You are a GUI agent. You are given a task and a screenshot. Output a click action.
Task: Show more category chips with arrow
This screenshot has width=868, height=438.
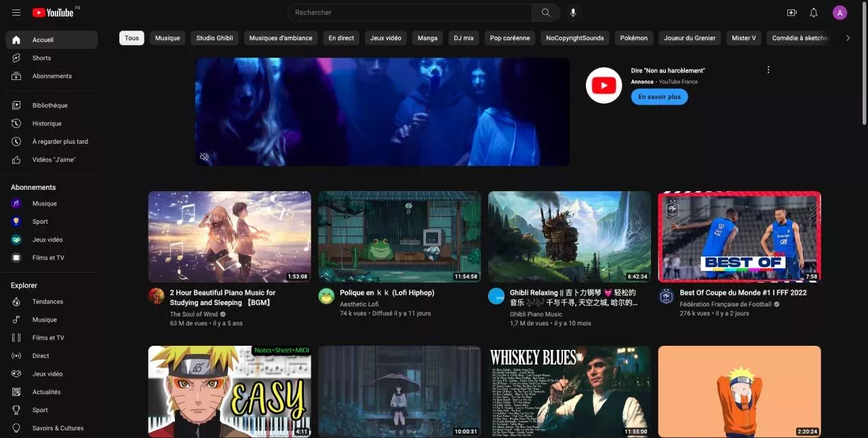(x=848, y=38)
